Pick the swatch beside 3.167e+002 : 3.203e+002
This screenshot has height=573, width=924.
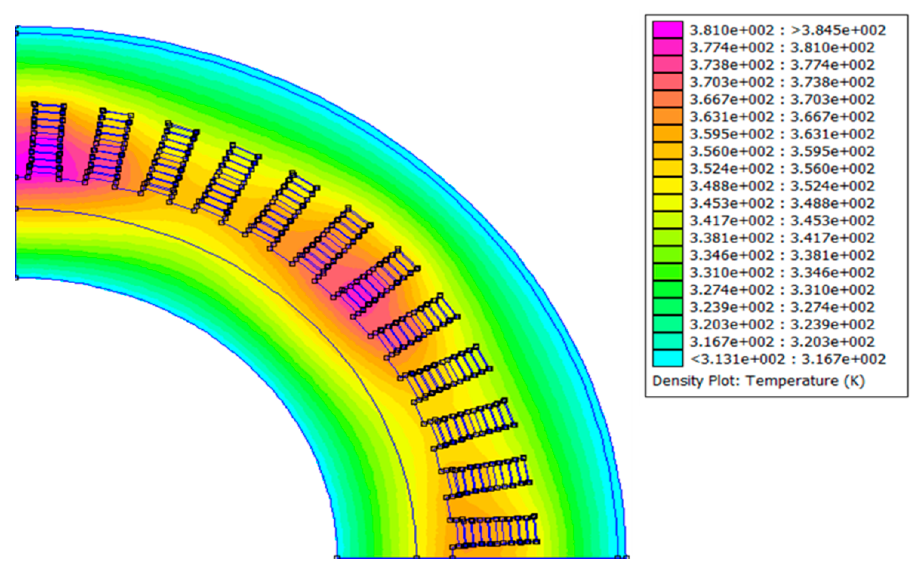(x=667, y=341)
